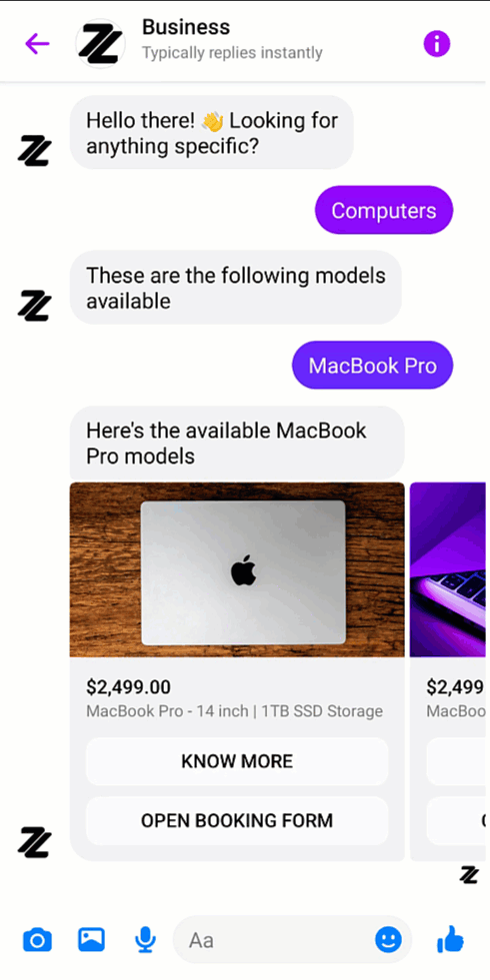
Task: Select the Computers reply bubble
Action: pyautogui.click(x=384, y=210)
